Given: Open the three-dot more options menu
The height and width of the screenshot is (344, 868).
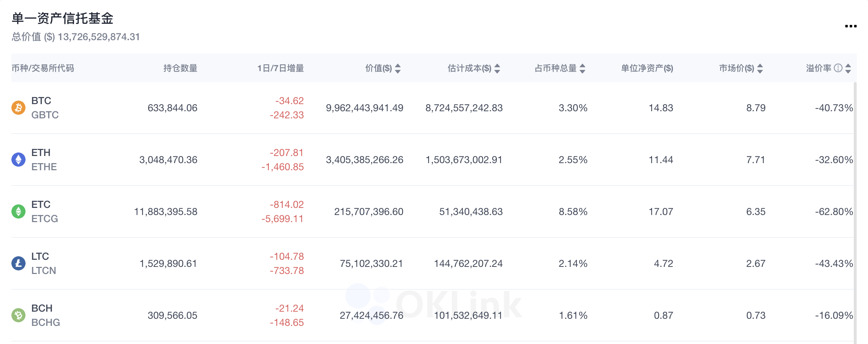Looking at the screenshot, I should click(851, 26).
